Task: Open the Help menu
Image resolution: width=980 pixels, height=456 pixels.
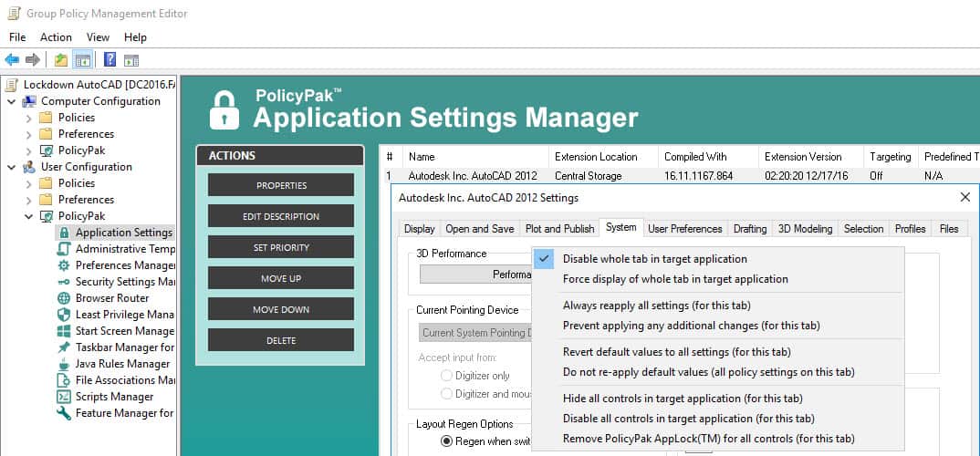Action: 135,37
